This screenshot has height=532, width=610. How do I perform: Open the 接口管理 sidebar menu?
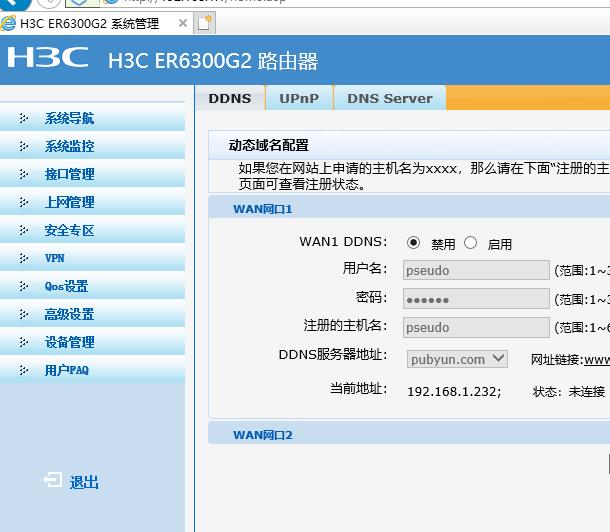click(x=92, y=174)
